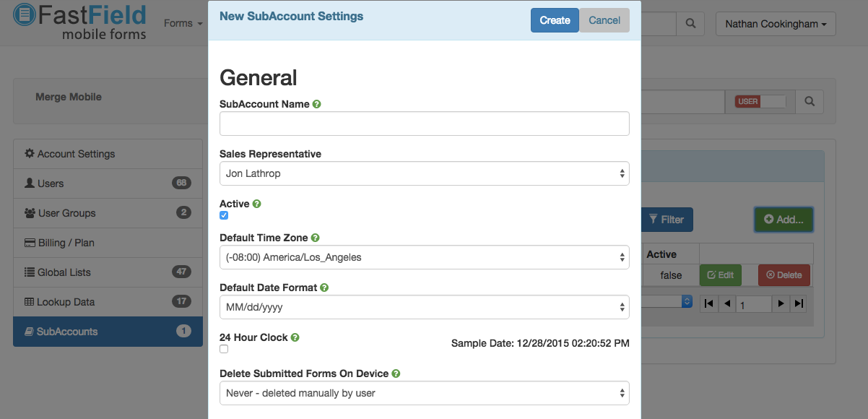The width and height of the screenshot is (868, 419).
Task: Click the magnifier search icon in top bar
Action: (x=690, y=24)
